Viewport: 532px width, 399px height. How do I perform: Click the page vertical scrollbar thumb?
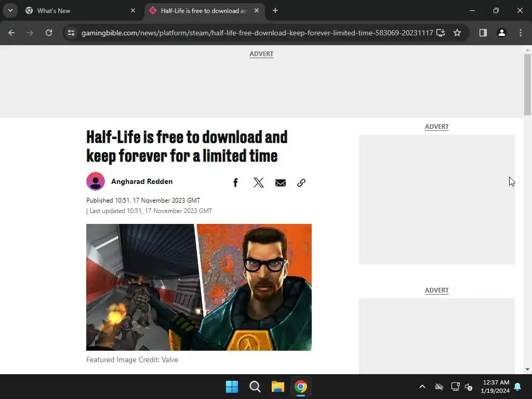(x=527, y=85)
